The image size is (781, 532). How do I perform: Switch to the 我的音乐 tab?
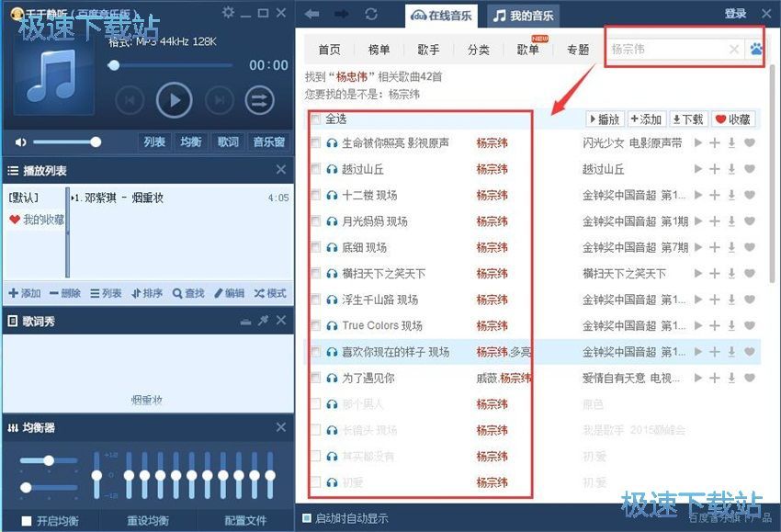pos(523,16)
